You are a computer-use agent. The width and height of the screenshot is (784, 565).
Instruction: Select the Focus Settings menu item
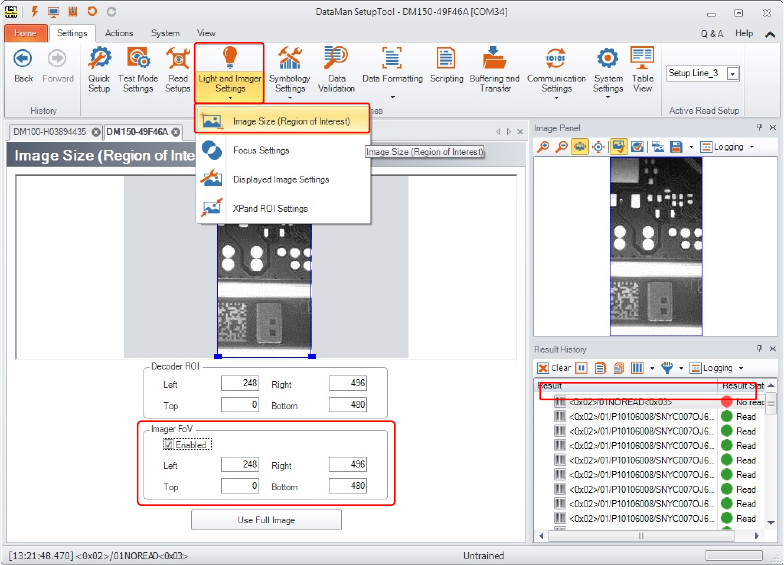pos(260,150)
